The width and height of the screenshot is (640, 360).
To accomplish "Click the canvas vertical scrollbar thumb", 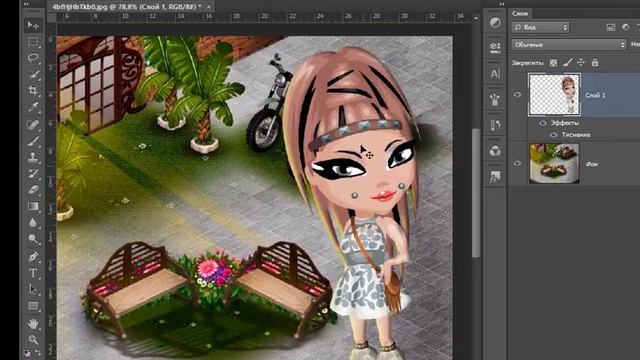I will (x=476, y=193).
